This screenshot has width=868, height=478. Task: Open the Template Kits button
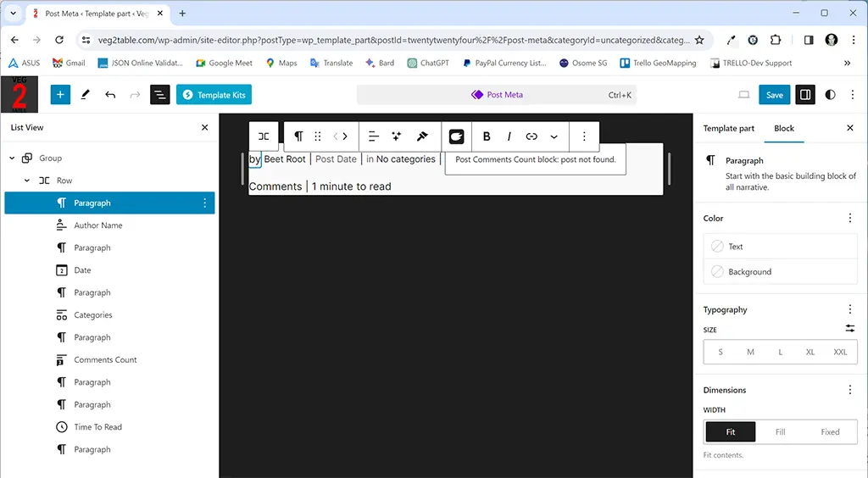click(214, 95)
